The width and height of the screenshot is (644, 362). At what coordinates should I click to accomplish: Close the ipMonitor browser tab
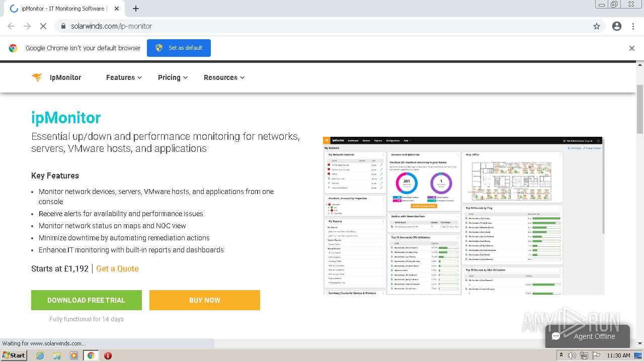[117, 9]
